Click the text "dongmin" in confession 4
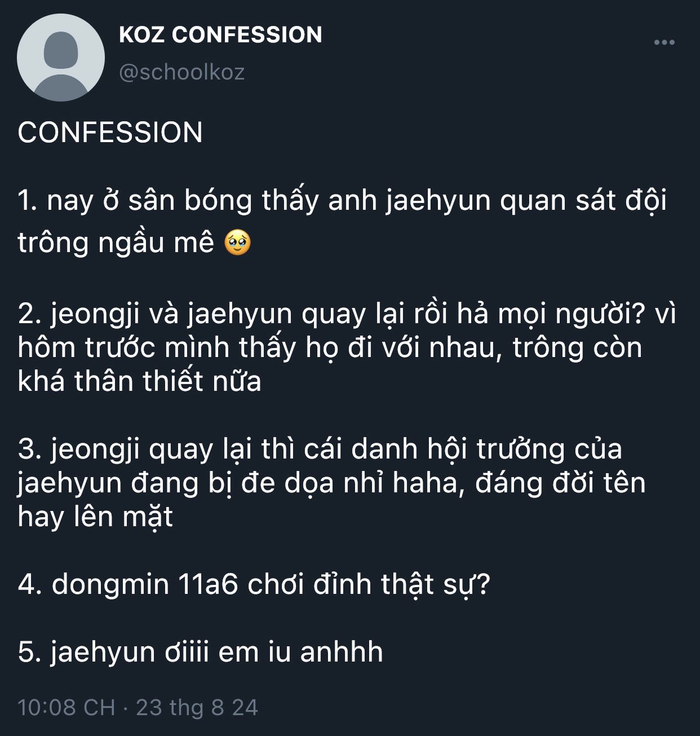700x736 pixels. pyautogui.click(x=110, y=584)
